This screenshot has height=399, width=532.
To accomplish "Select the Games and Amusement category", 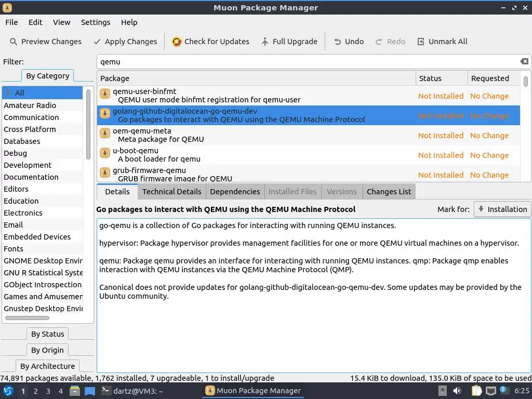I will [x=43, y=297].
